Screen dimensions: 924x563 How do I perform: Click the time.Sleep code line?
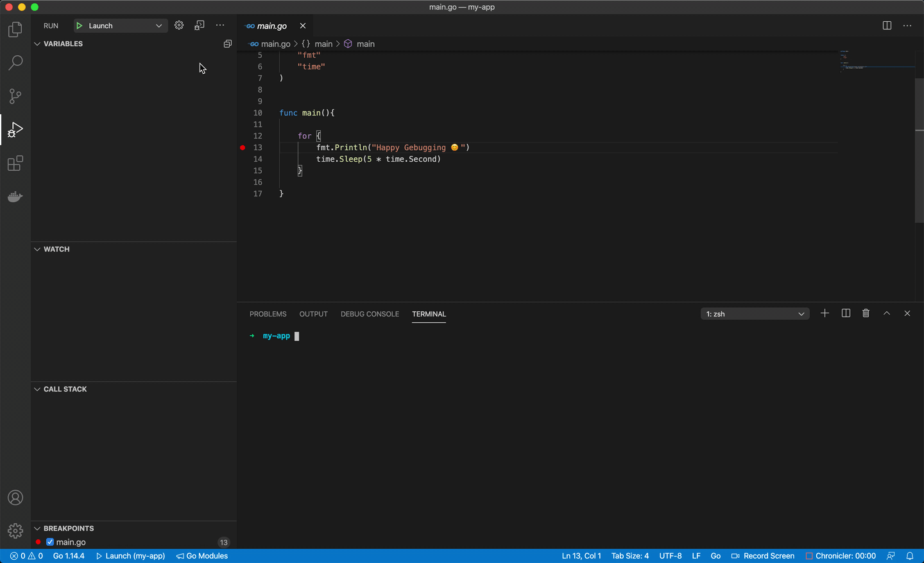pos(379,159)
